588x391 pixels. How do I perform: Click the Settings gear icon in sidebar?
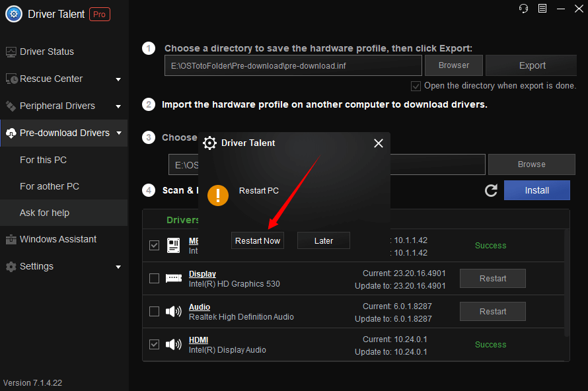pyautogui.click(x=11, y=267)
